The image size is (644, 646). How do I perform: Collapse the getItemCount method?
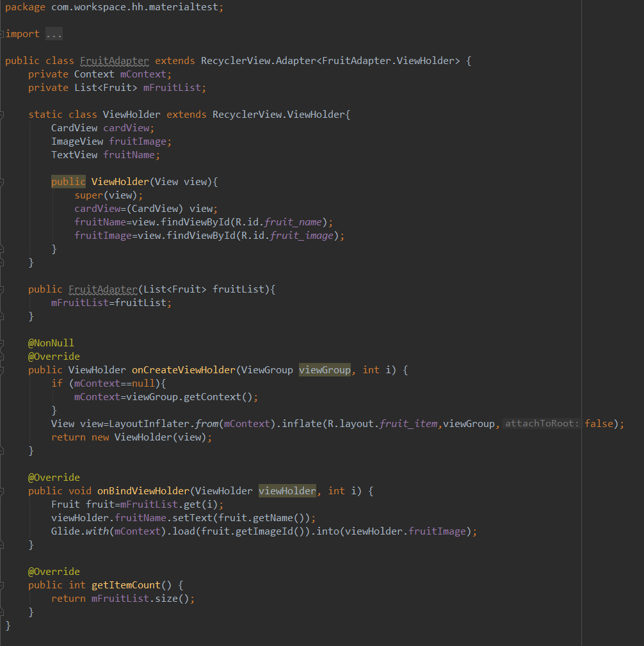[x=2, y=585]
